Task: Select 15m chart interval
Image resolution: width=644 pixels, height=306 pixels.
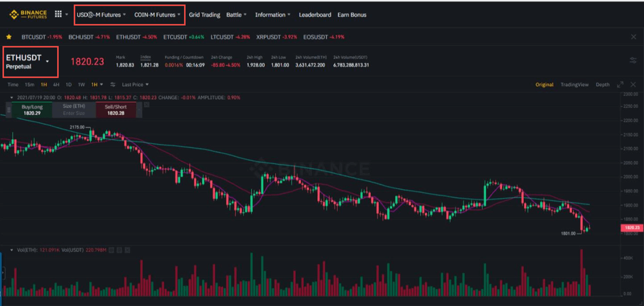Action: tap(30, 85)
